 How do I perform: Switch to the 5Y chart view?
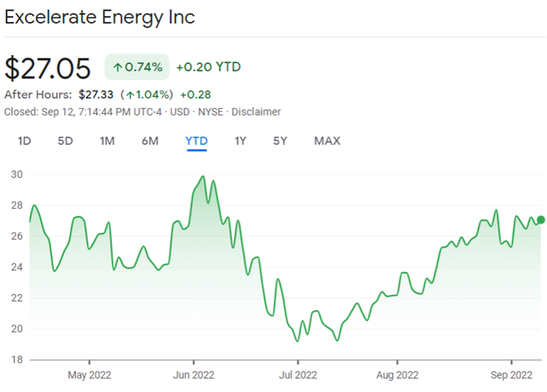coord(280,141)
